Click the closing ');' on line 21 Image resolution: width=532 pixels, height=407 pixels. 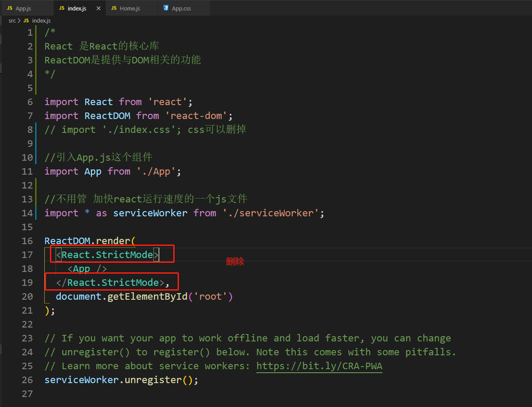[x=50, y=311]
